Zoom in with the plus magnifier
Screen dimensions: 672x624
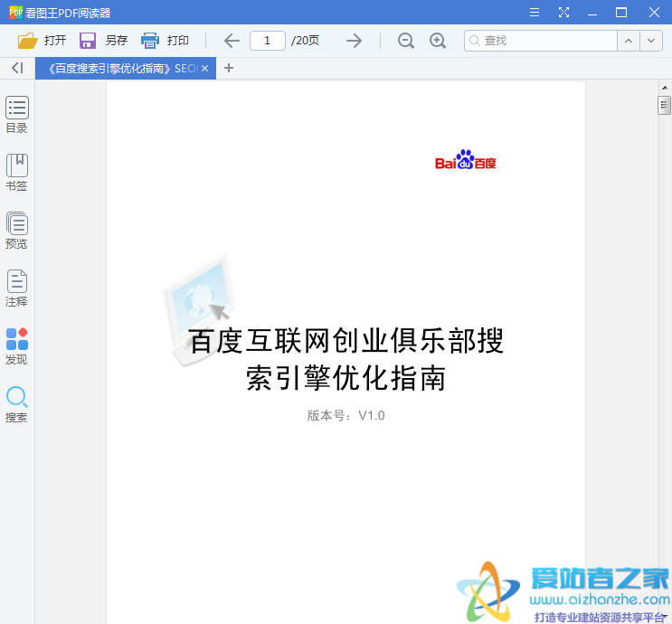pyautogui.click(x=438, y=41)
